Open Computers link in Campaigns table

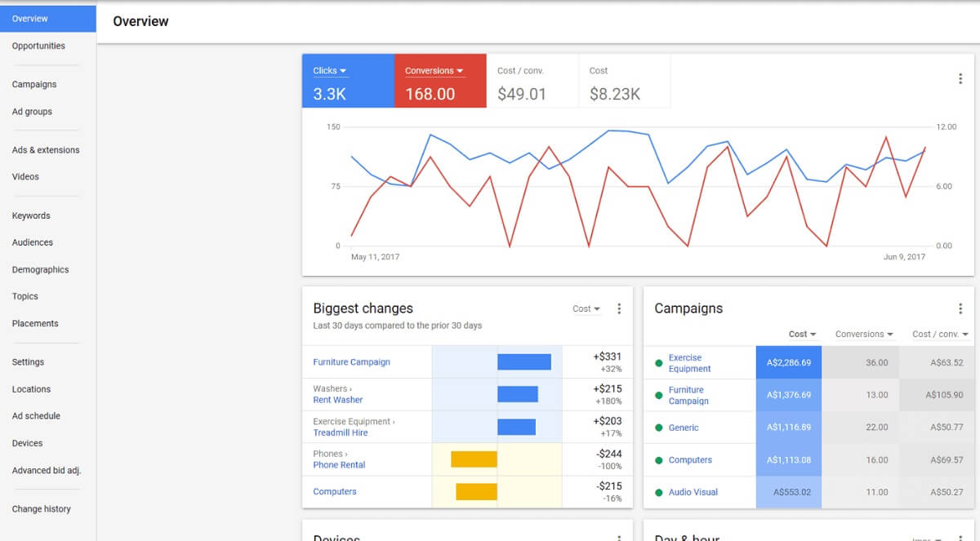[690, 460]
